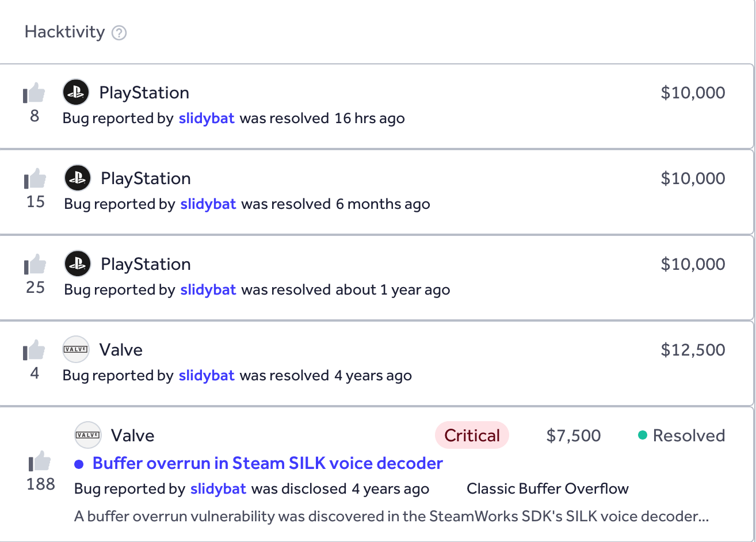Click the help icon beside Hacktivity heading
The image size is (756, 542).
coord(119,33)
